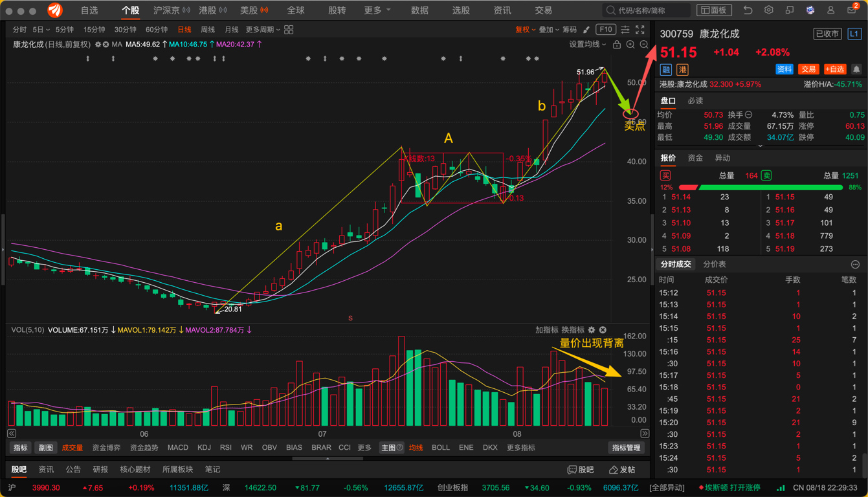Open chart adjustment sliders icon

coord(625,30)
